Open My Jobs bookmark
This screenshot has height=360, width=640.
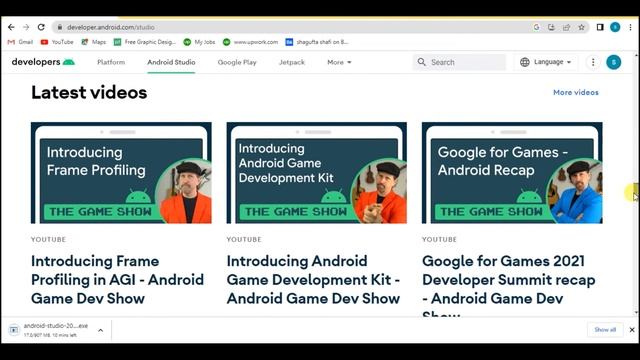(199, 42)
